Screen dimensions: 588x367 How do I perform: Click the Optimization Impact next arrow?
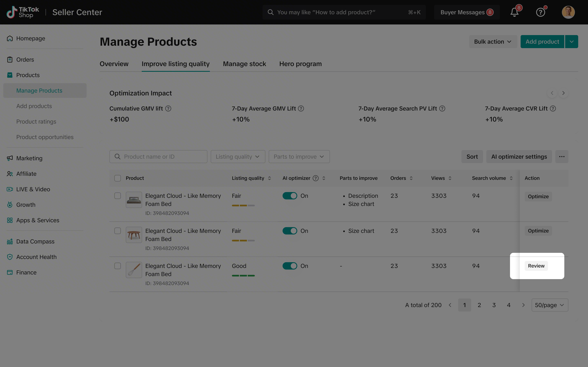563,93
